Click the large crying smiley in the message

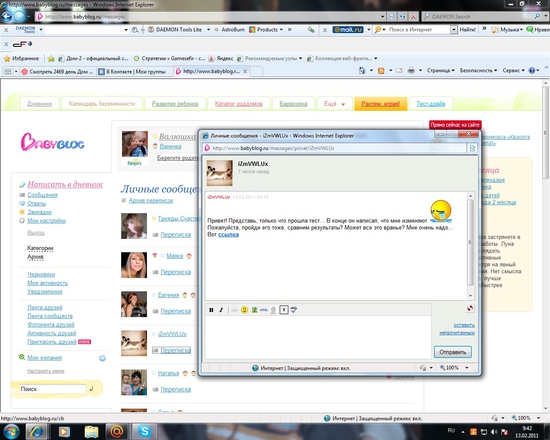(x=441, y=211)
